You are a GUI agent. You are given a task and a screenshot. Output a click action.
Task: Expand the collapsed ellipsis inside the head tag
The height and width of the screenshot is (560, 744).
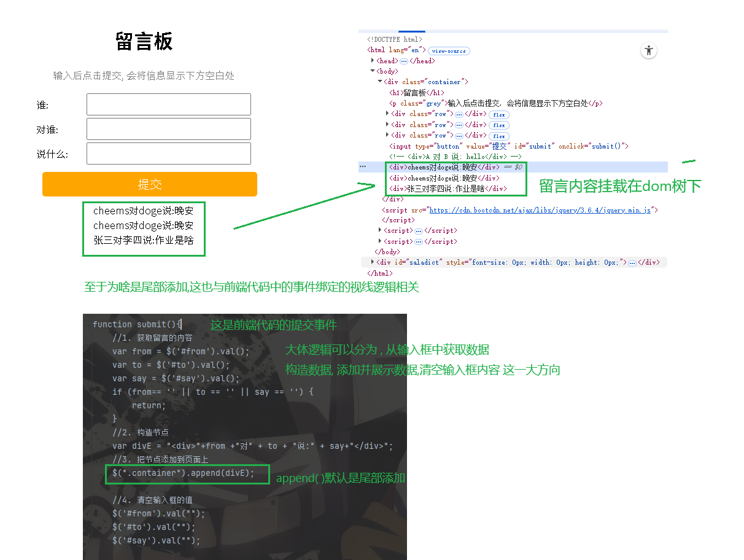(x=404, y=61)
